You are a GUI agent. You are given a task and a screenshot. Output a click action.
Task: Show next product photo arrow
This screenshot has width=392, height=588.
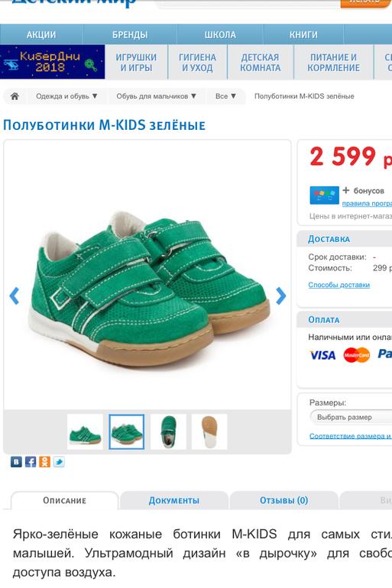[280, 296]
